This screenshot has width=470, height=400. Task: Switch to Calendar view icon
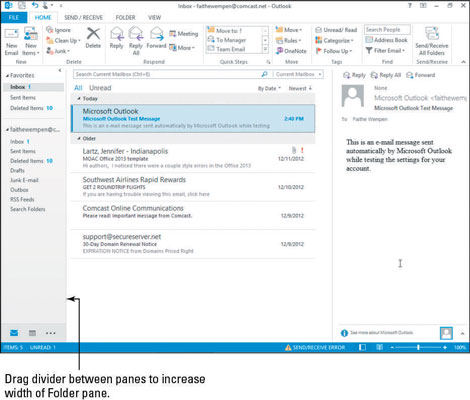point(32,333)
